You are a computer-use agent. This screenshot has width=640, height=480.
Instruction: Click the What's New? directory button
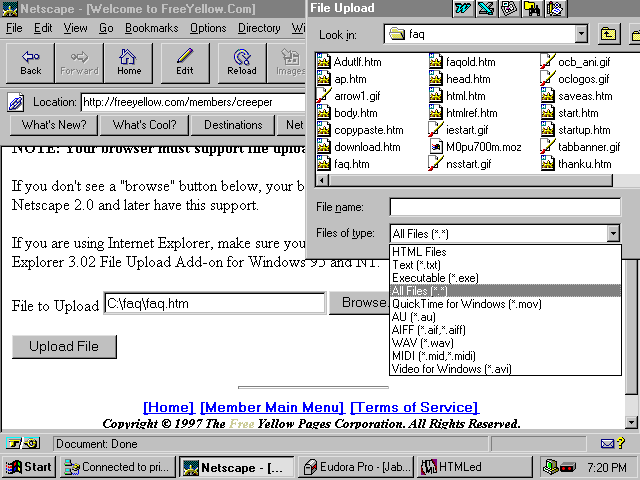point(53,125)
